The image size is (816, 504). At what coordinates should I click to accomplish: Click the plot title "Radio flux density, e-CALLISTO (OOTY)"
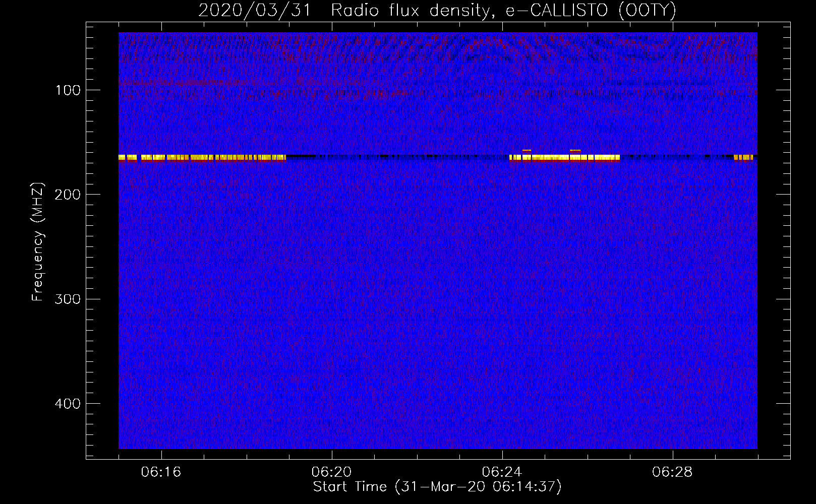[x=503, y=11]
